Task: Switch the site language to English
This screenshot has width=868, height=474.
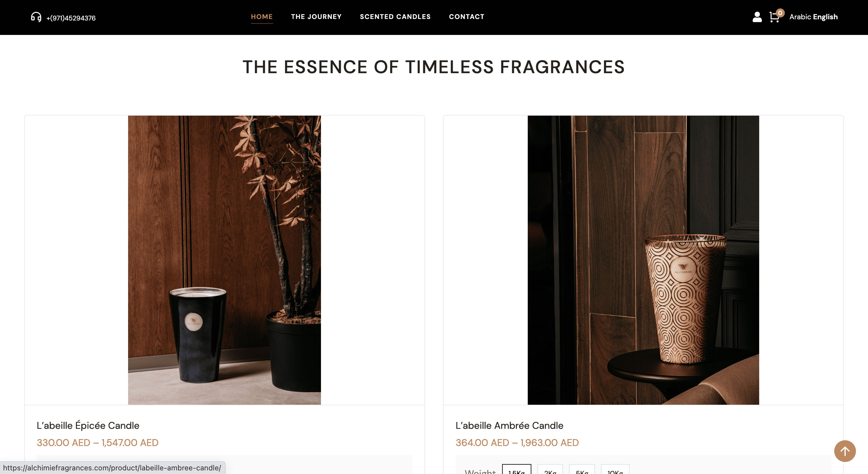Action: pyautogui.click(x=825, y=17)
